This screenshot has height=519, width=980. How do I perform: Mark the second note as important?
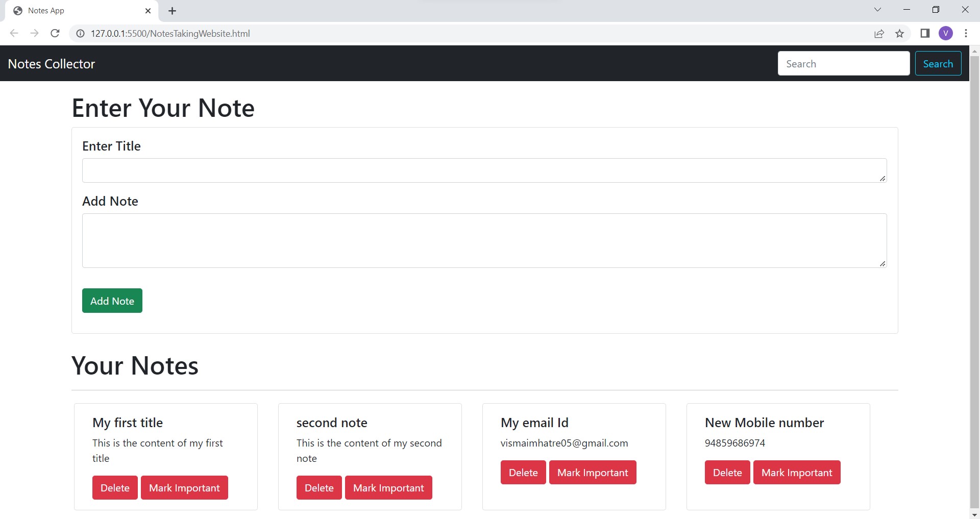click(388, 487)
